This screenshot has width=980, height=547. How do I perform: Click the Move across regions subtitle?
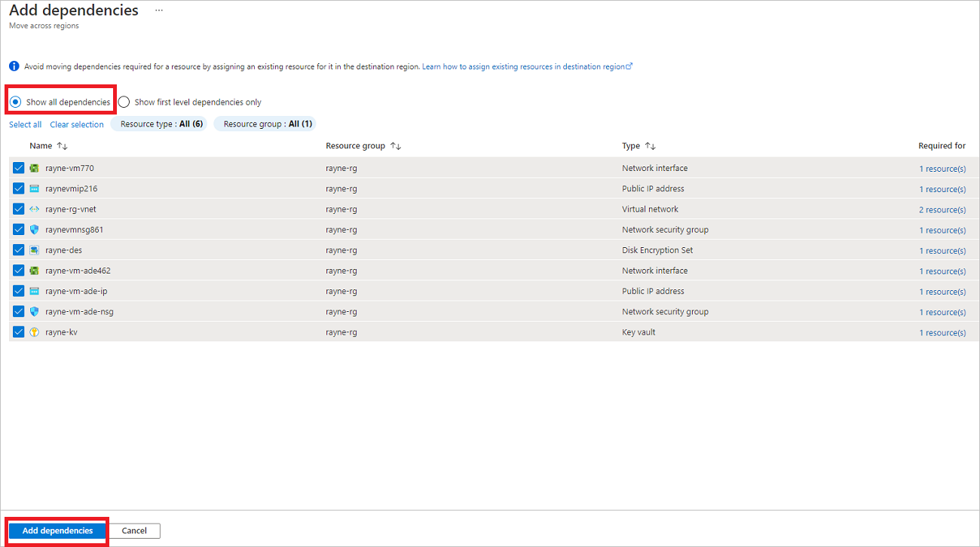(x=44, y=26)
